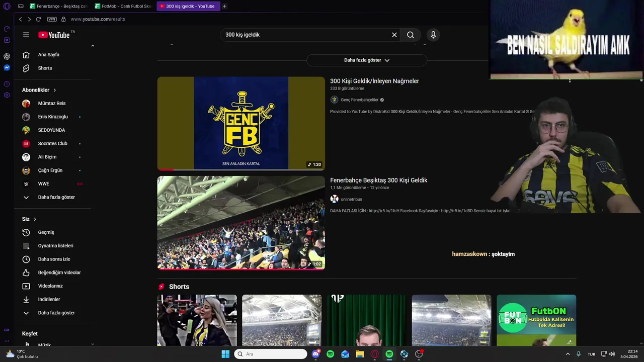
Task: Open the Siz section chevron
Action: [x=35, y=219]
